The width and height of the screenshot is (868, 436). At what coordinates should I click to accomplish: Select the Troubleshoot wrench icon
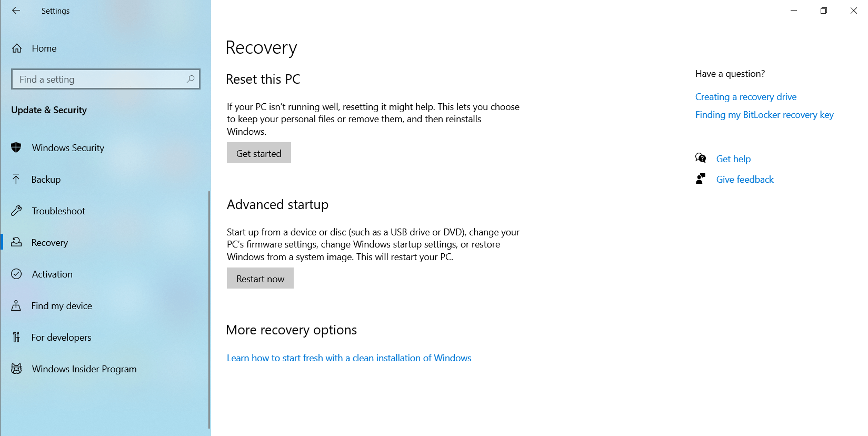click(x=16, y=211)
